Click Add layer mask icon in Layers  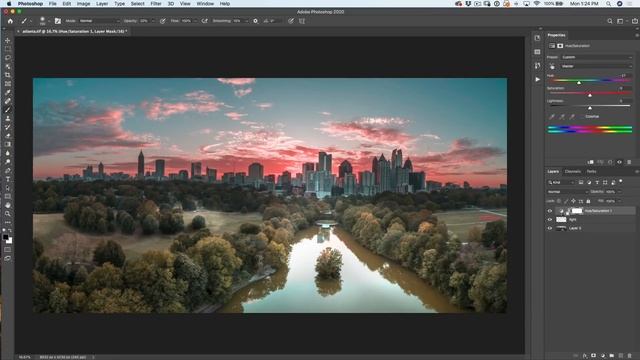point(593,356)
